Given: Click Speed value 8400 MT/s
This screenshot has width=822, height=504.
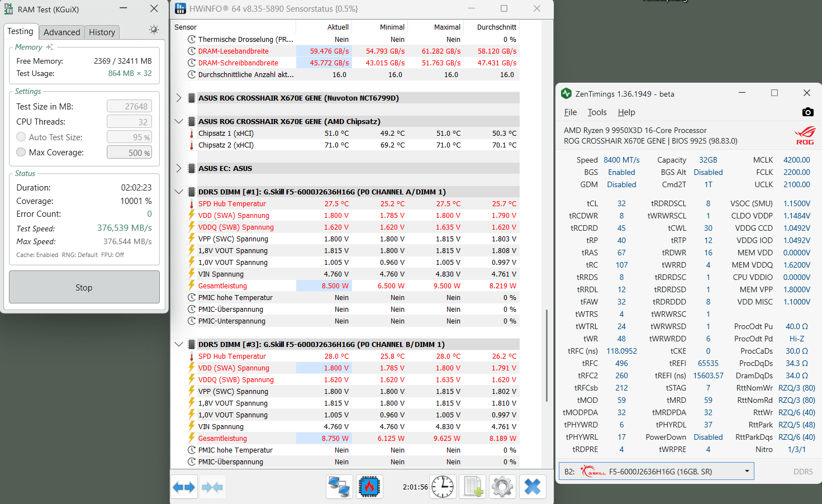Looking at the screenshot, I should pyautogui.click(x=621, y=160).
